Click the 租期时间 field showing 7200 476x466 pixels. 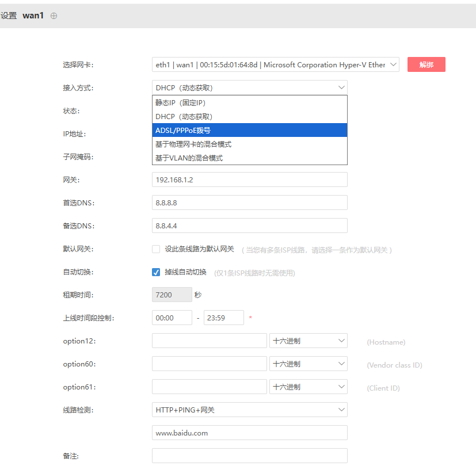coord(172,295)
